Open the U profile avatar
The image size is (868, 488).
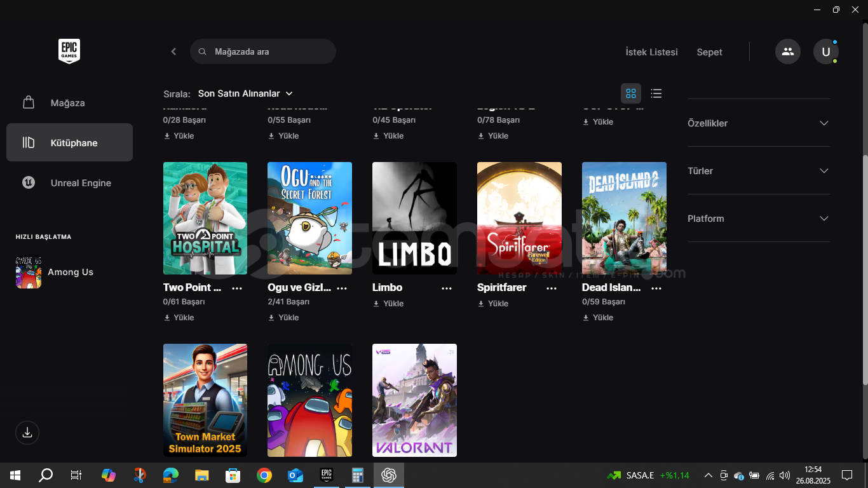(826, 51)
